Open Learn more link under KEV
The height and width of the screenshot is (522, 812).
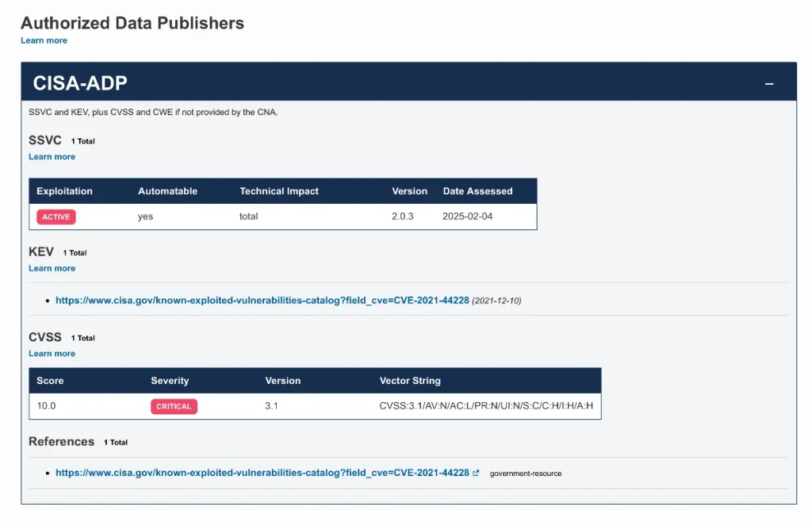(52, 268)
